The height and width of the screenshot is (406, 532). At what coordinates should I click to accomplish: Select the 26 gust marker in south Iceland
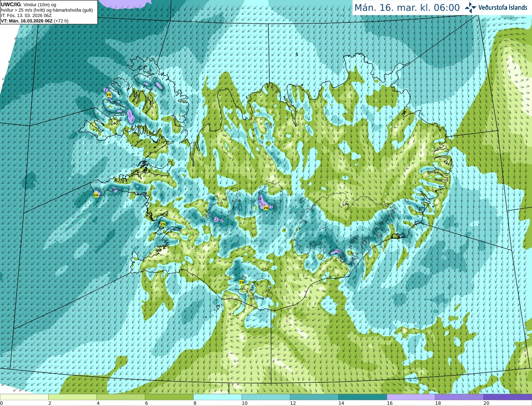pyautogui.click(x=241, y=282)
